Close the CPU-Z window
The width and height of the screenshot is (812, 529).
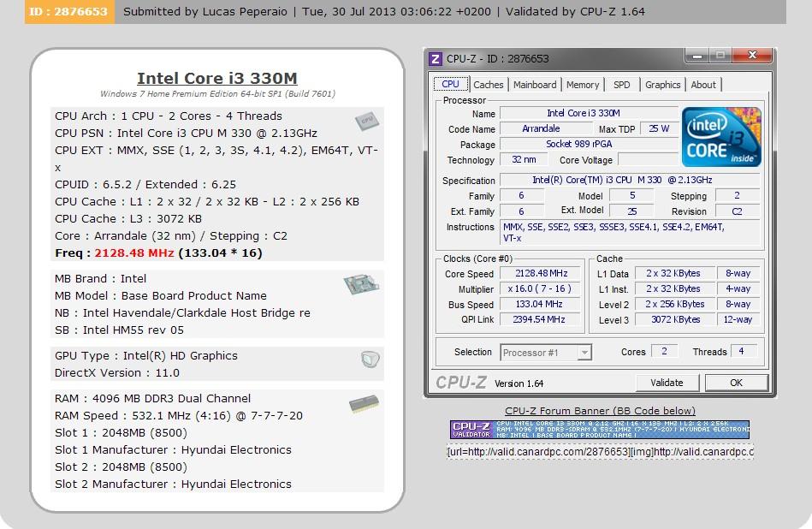[752, 56]
